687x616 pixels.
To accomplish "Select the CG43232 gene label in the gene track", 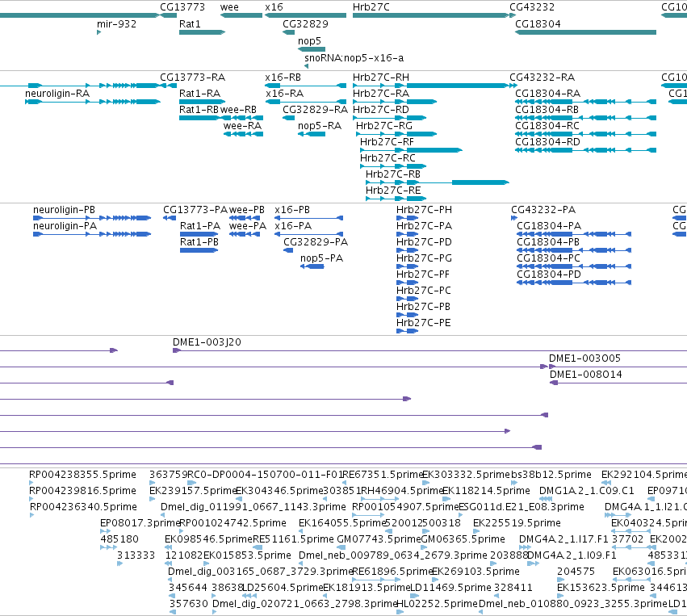I will (532, 7).
